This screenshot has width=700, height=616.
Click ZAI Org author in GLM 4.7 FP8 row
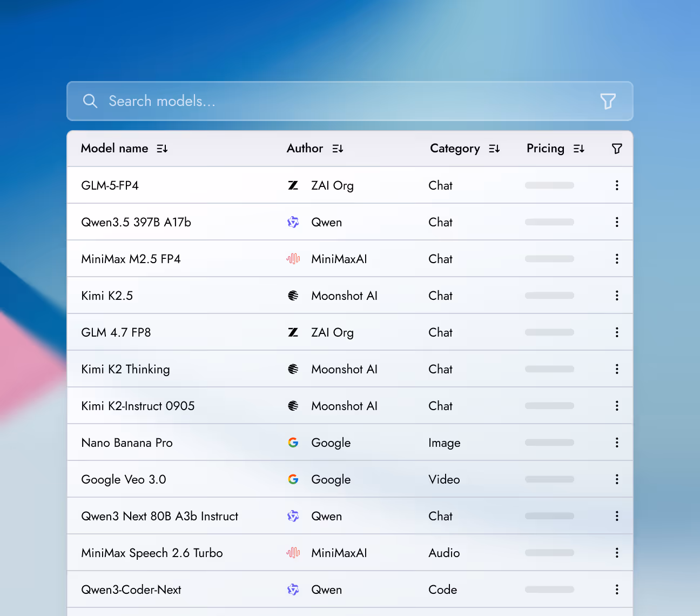coord(333,333)
